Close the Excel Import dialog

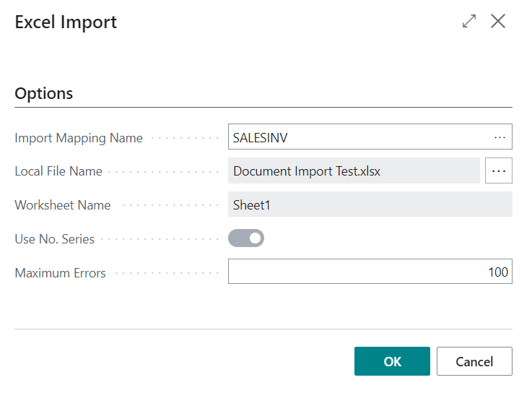coord(498,22)
